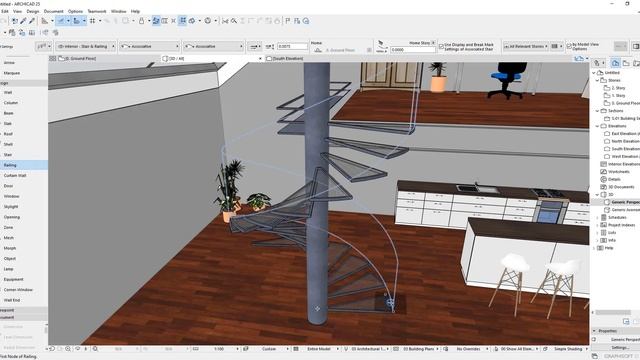Select the Opening tool
The width and height of the screenshot is (640, 360).
[12, 217]
